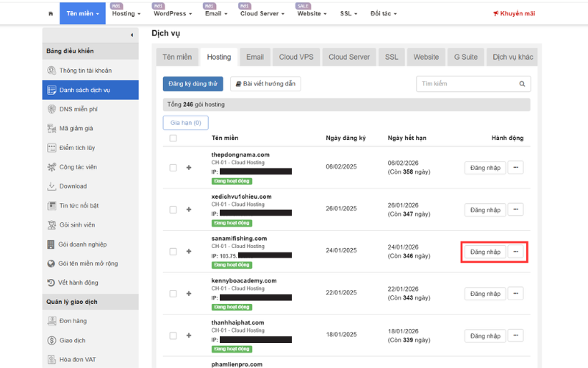Click the search magnifier icon
This screenshot has width=588, height=368.
522,84
